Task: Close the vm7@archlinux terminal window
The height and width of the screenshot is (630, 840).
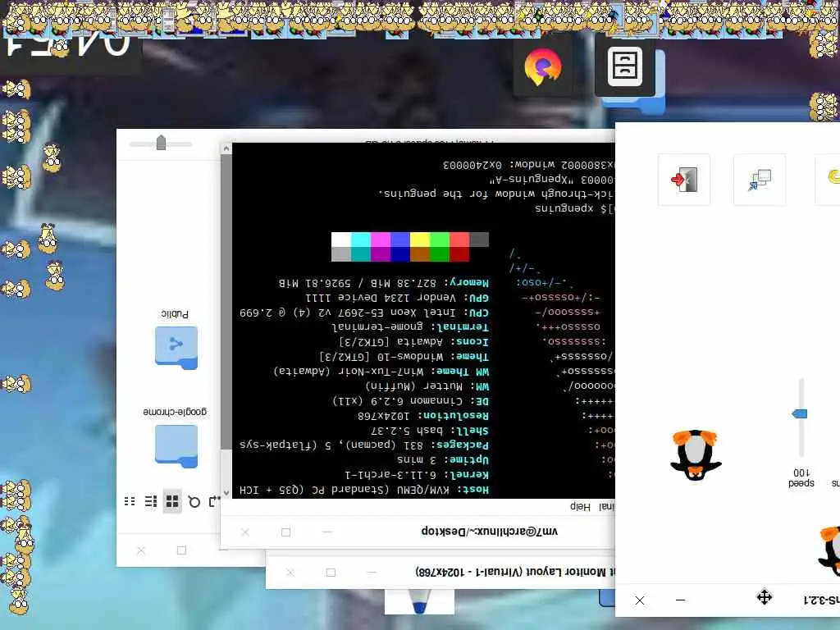Action: (244, 532)
